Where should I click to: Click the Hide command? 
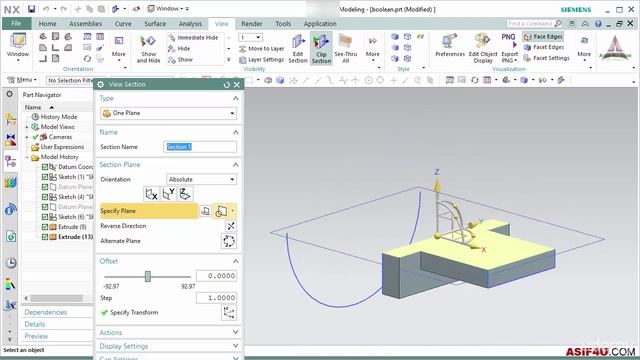coord(180,49)
